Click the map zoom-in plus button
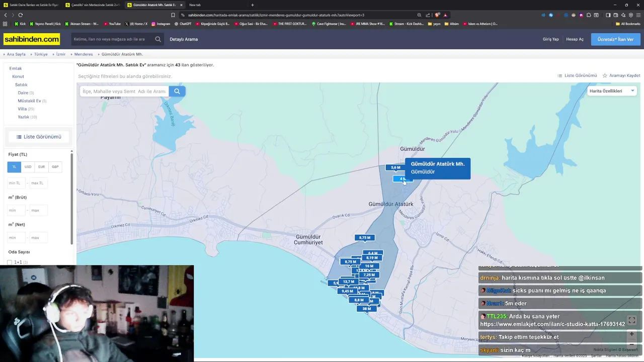This screenshot has height=362, width=644. tap(632, 334)
